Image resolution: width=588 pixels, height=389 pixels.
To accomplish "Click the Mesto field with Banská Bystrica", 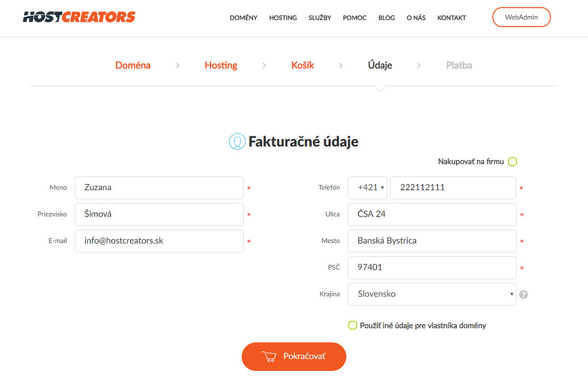I will click(x=432, y=241).
